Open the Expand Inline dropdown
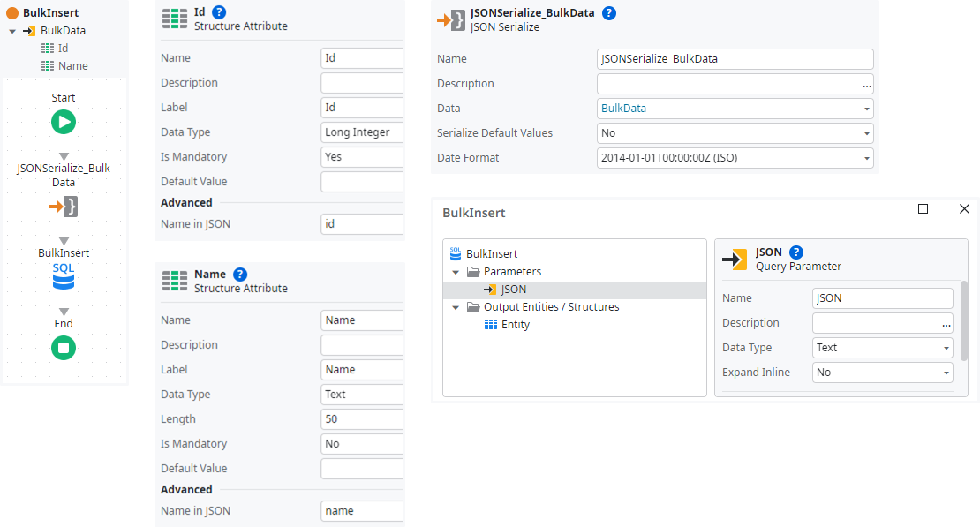The image size is (980, 527). pos(946,373)
